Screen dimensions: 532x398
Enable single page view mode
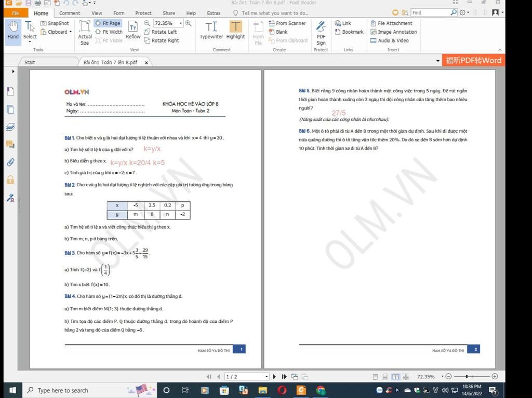(x=375, y=377)
